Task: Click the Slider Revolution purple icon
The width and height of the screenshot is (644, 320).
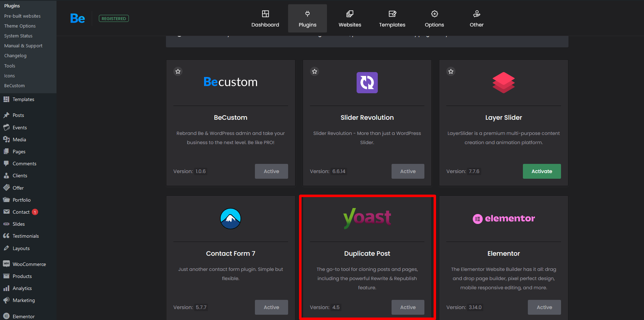Action: pos(367,83)
